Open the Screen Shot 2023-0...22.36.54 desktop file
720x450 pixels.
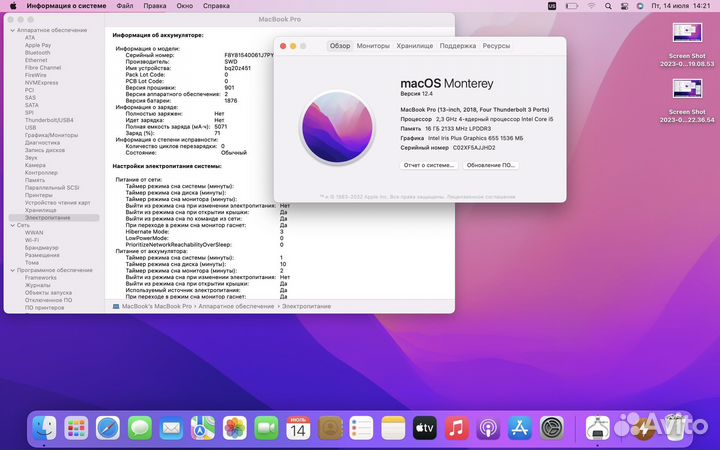687,101
